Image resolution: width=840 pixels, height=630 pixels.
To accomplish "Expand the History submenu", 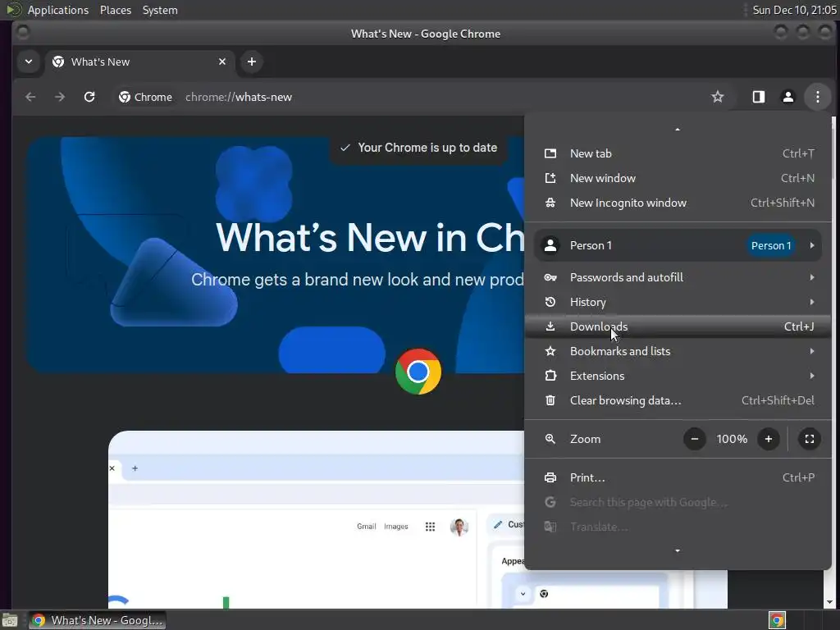I will point(678,302).
